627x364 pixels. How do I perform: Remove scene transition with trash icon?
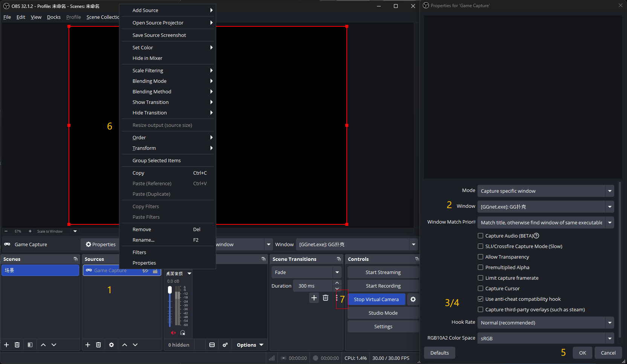326,298
